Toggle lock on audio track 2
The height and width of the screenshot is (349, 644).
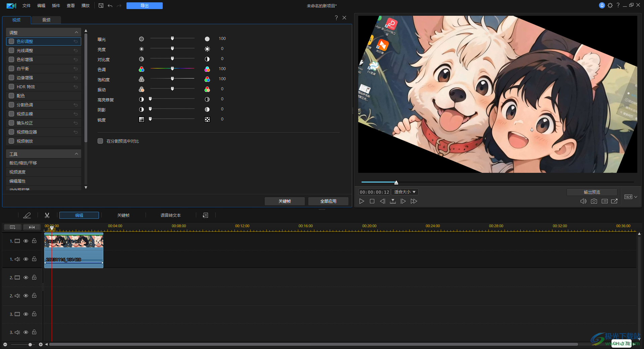(34, 296)
